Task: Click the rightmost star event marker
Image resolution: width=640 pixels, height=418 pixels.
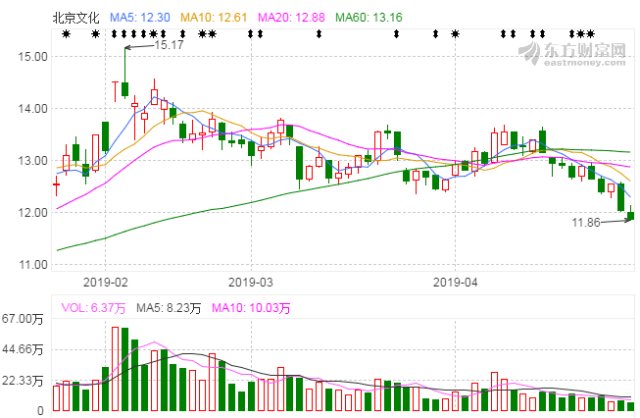Action: tap(590, 34)
